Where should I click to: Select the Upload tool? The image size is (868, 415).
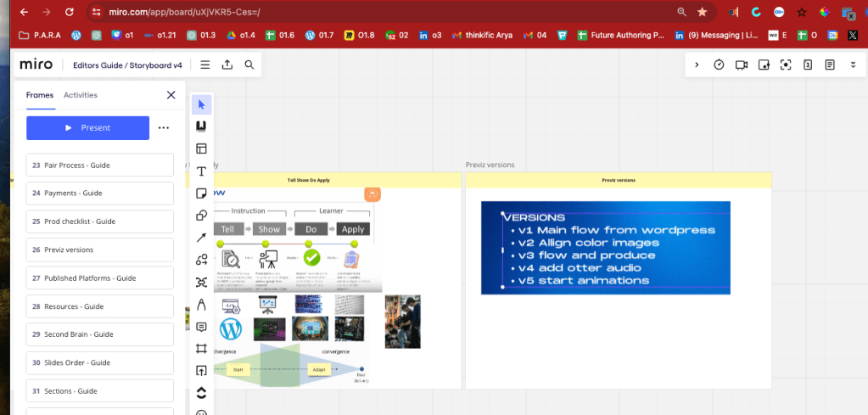(x=201, y=371)
